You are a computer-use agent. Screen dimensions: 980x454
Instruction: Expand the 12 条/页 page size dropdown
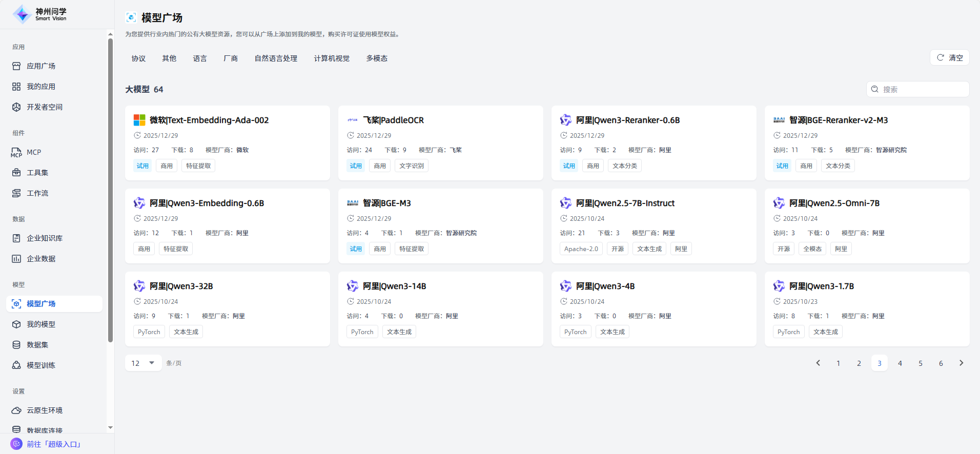[143, 363]
